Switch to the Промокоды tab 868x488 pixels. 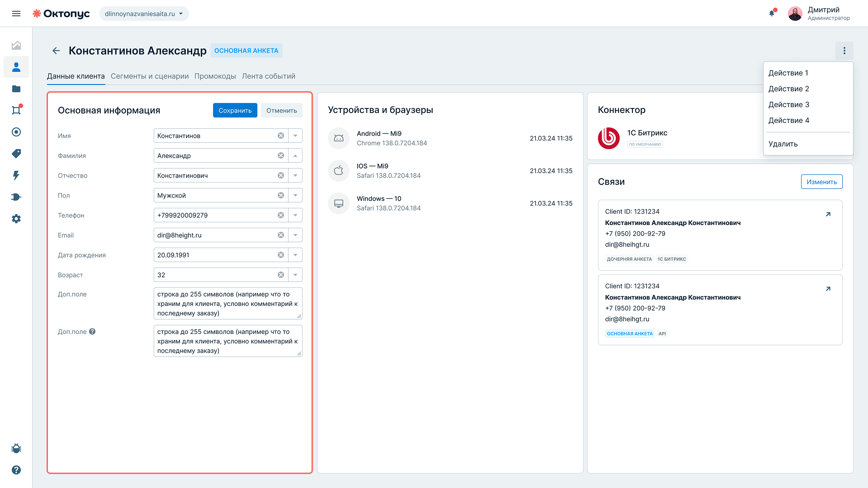(x=215, y=76)
